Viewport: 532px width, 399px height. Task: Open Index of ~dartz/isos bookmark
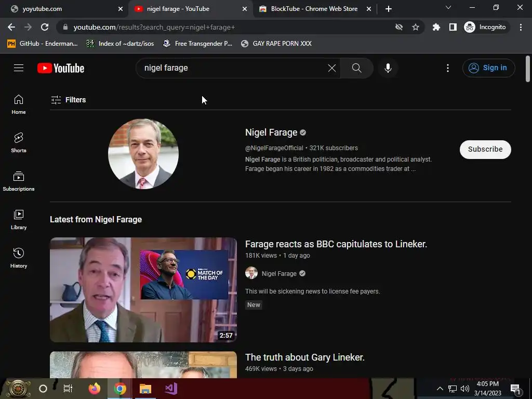click(120, 44)
